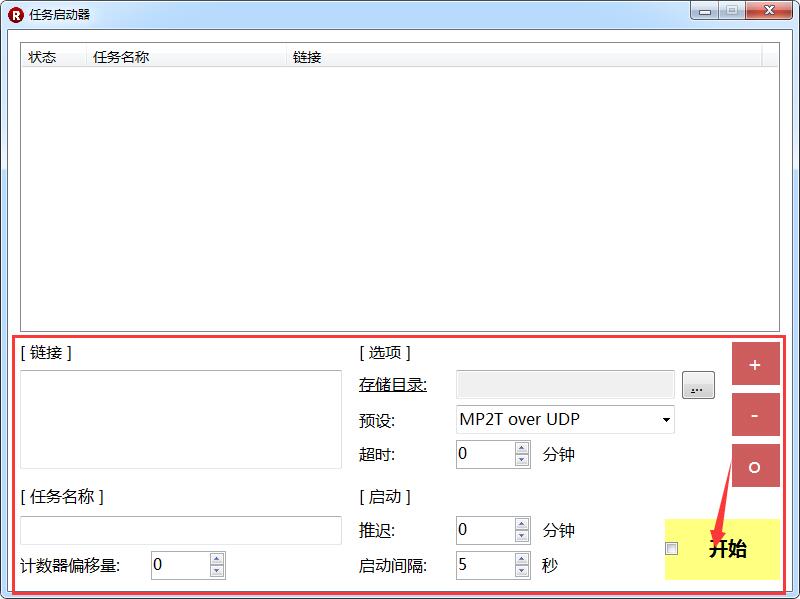This screenshot has height=599, width=800.
Task: Increase the delay minutes spinner
Action: click(522, 524)
